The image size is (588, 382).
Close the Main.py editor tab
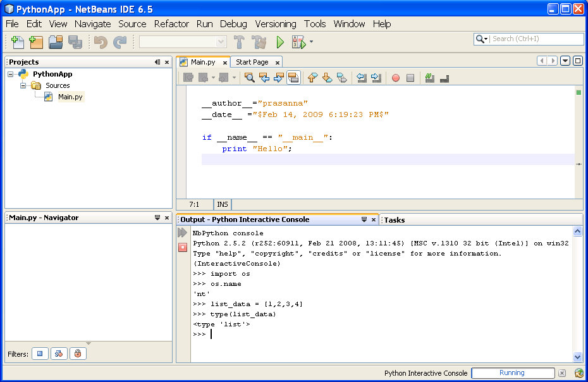click(x=225, y=63)
